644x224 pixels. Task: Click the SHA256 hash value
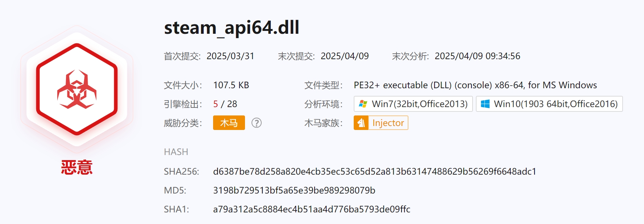375,171
